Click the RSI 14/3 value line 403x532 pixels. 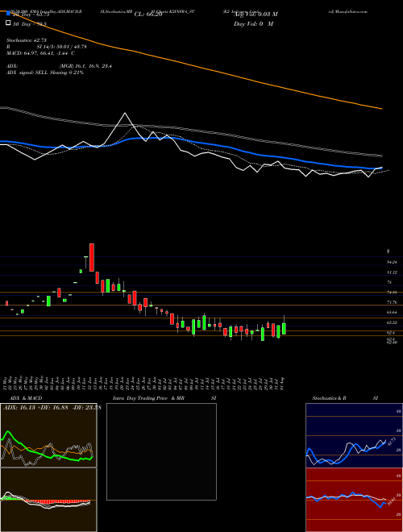[x=47, y=47]
